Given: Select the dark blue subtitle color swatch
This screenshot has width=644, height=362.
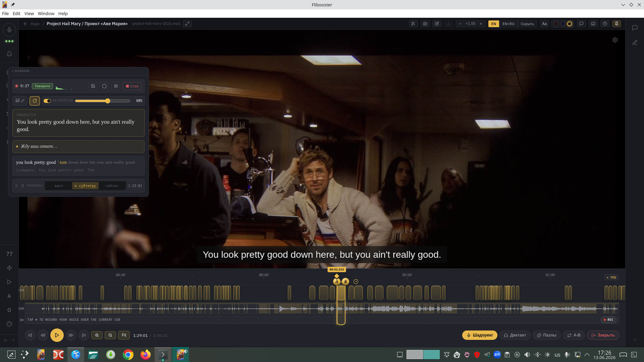Looking at the screenshot, I should pos(562,24).
